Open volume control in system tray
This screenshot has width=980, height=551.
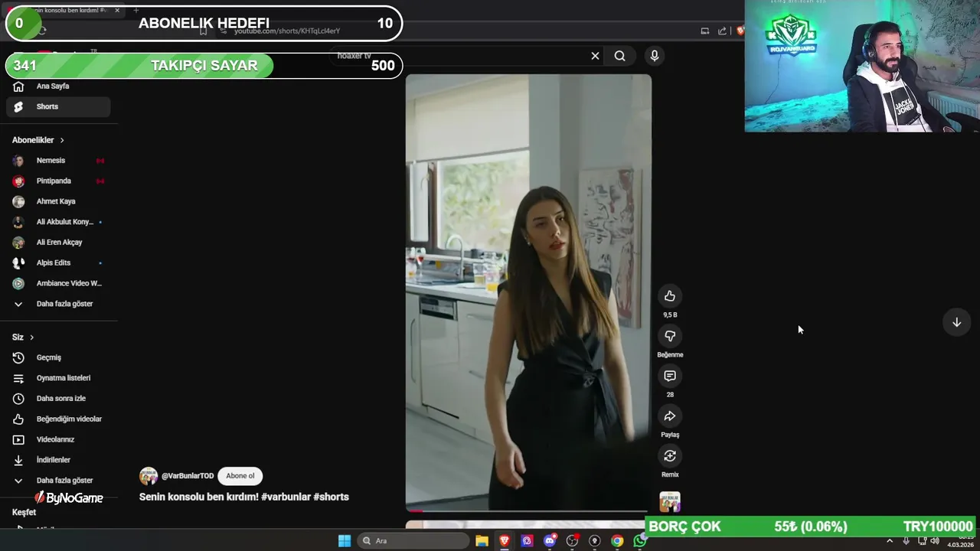point(935,541)
